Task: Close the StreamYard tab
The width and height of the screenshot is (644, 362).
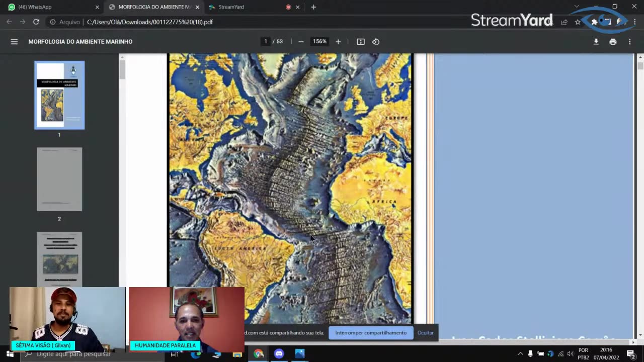Action: pyautogui.click(x=297, y=7)
